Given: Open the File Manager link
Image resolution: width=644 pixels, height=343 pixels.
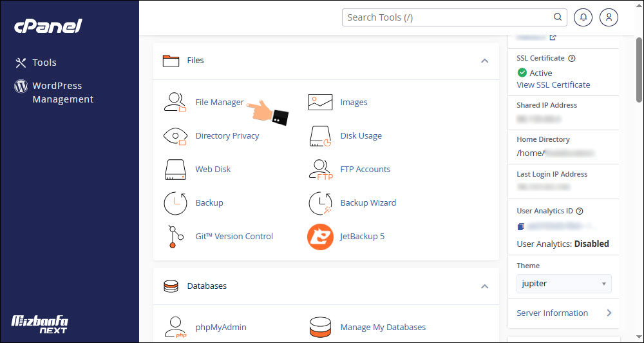Looking at the screenshot, I should click(x=220, y=102).
